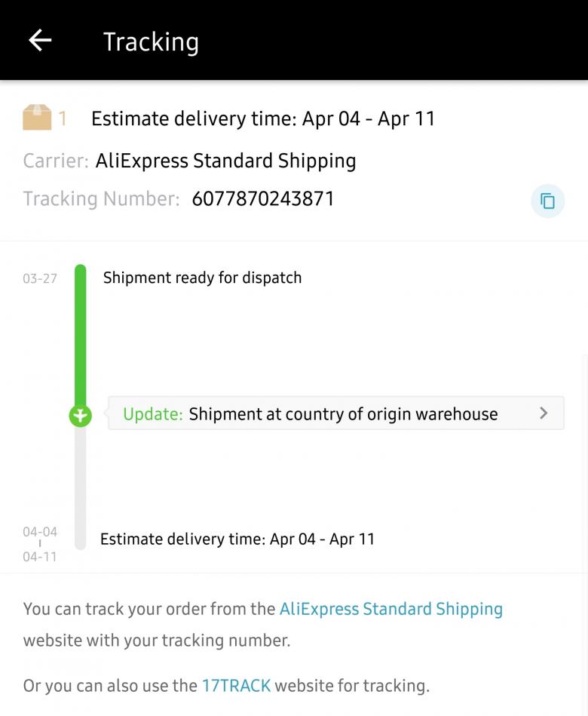Open the AliExpress Standard Shipping website link

(x=390, y=609)
